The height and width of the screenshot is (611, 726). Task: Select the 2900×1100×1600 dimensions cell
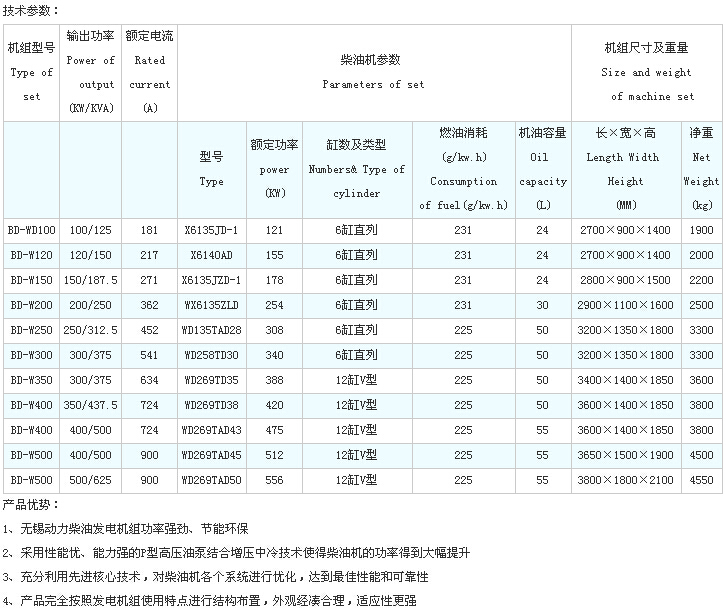(627, 305)
